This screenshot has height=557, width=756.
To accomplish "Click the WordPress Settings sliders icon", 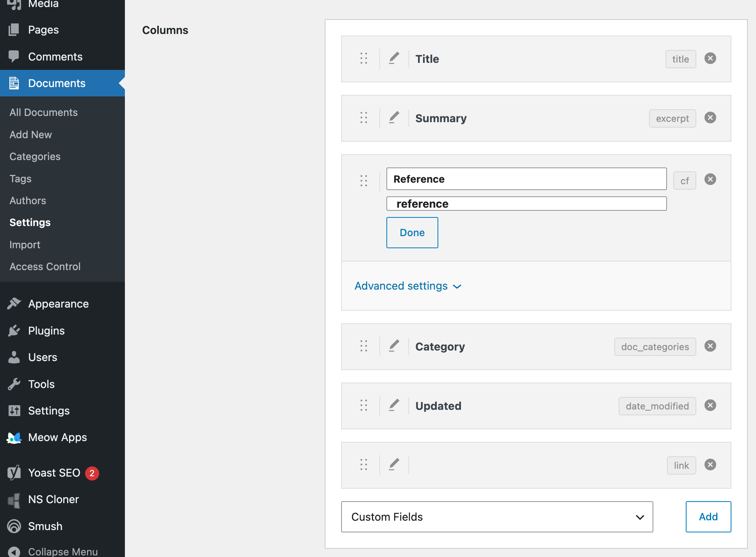I will pos(14,411).
